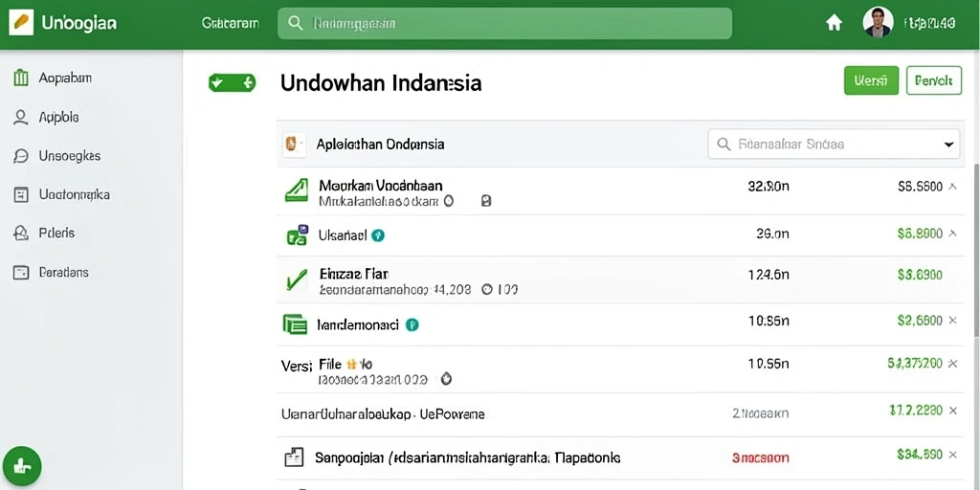Click the clock icon under Einzaa Flan
The height and width of the screenshot is (490, 980).
pos(487,289)
